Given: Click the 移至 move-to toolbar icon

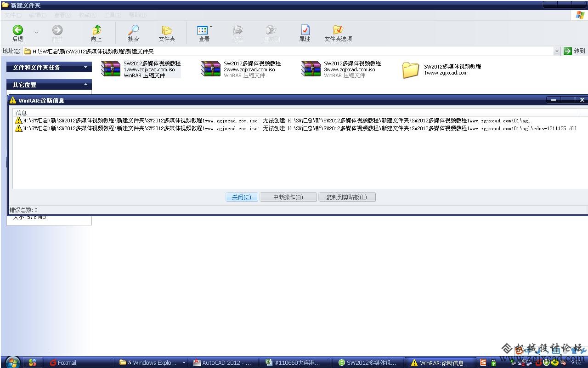Looking at the screenshot, I should (237, 30).
